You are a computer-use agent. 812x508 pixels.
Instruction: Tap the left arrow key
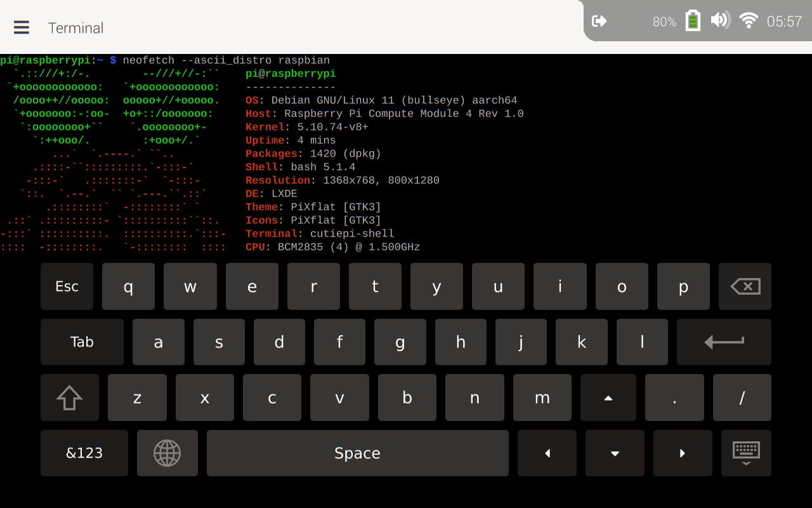pos(547,453)
